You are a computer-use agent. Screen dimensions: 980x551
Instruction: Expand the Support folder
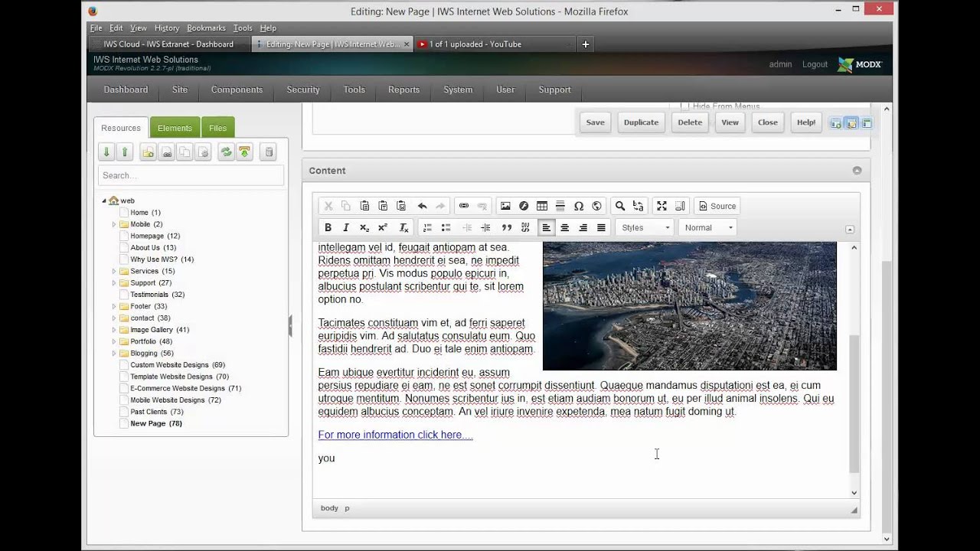[114, 283]
